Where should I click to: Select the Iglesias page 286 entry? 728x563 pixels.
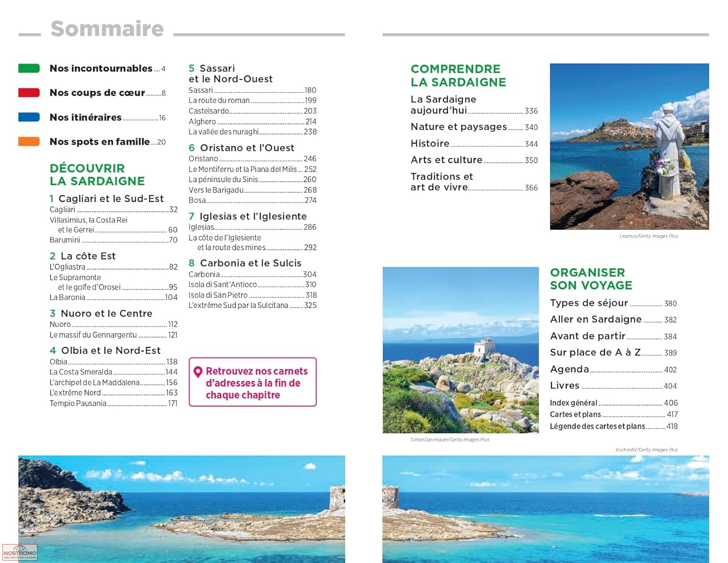(252, 227)
